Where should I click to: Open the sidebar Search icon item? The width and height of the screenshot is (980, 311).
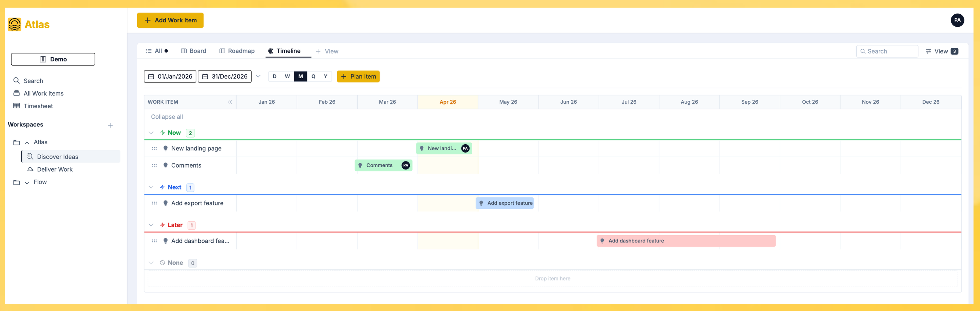[17, 81]
